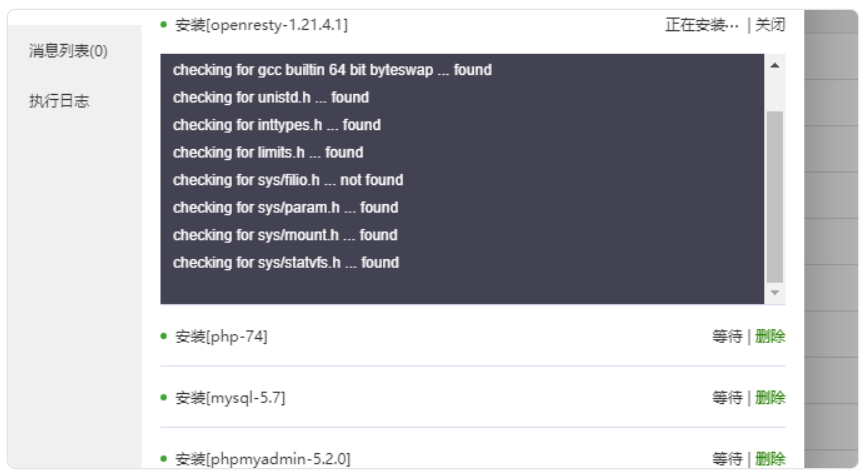Click the green bullet beside mysql-5.7
This screenshot has height=475, width=865.
pyautogui.click(x=163, y=397)
